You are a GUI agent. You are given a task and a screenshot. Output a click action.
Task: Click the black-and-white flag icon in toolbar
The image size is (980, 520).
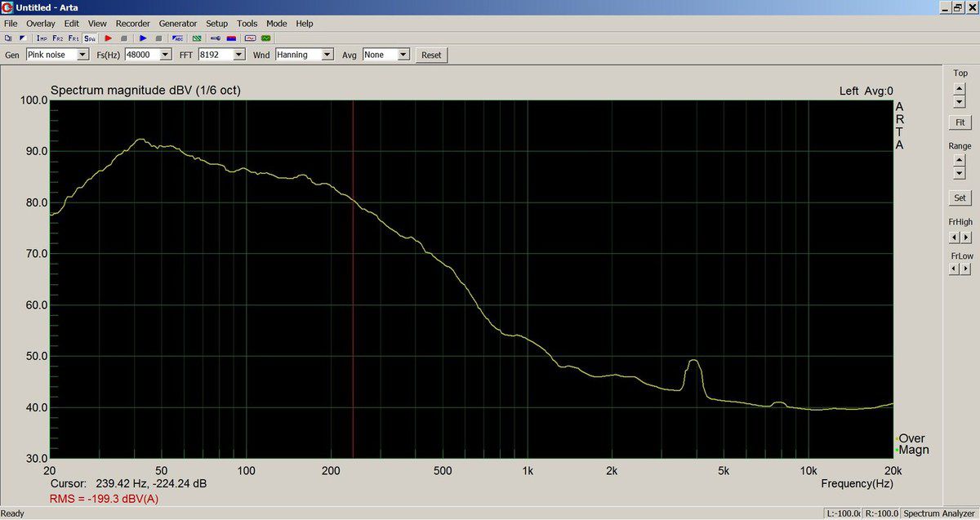tap(23, 38)
